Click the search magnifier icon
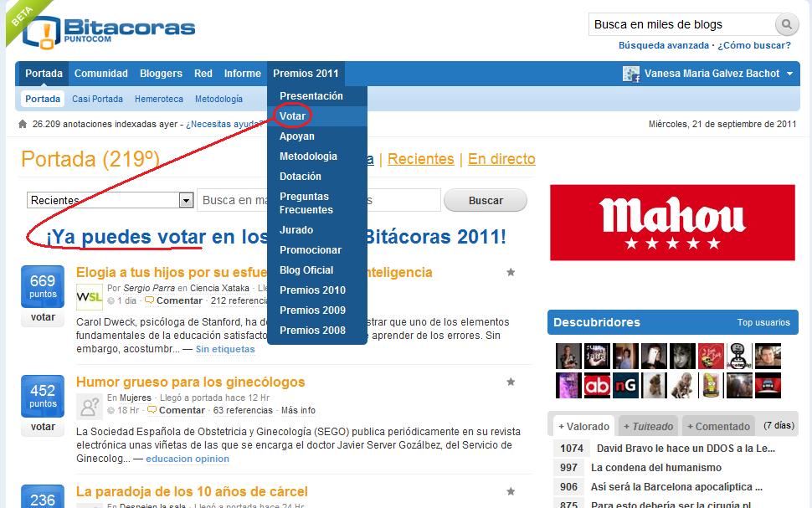The image size is (812, 508). [x=787, y=24]
